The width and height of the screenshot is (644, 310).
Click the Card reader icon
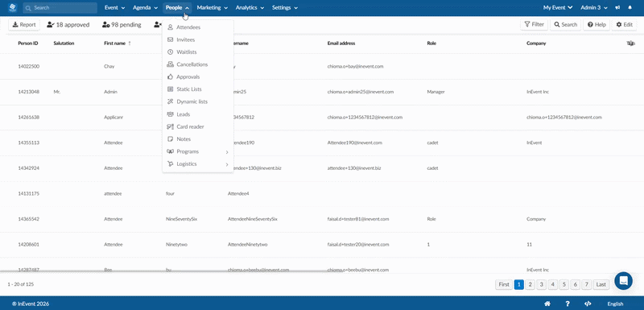click(170, 126)
